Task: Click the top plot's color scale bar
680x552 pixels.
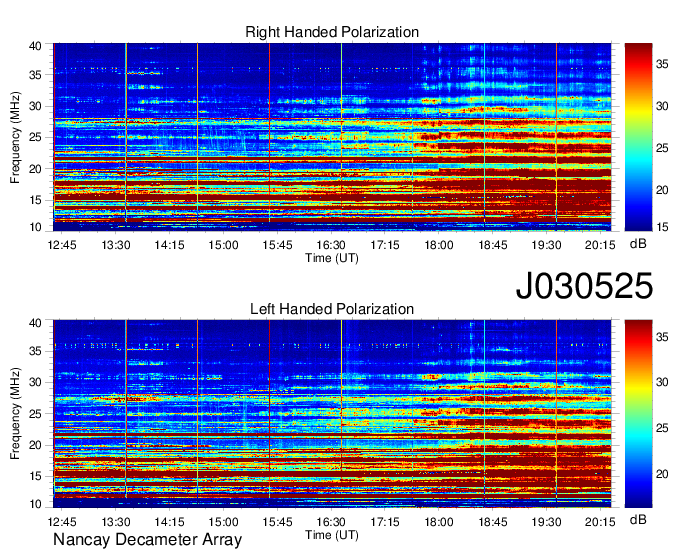Action: coord(638,137)
